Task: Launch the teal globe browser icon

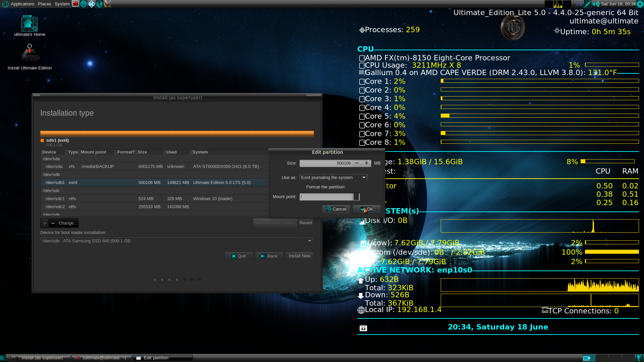Action: 100,4
